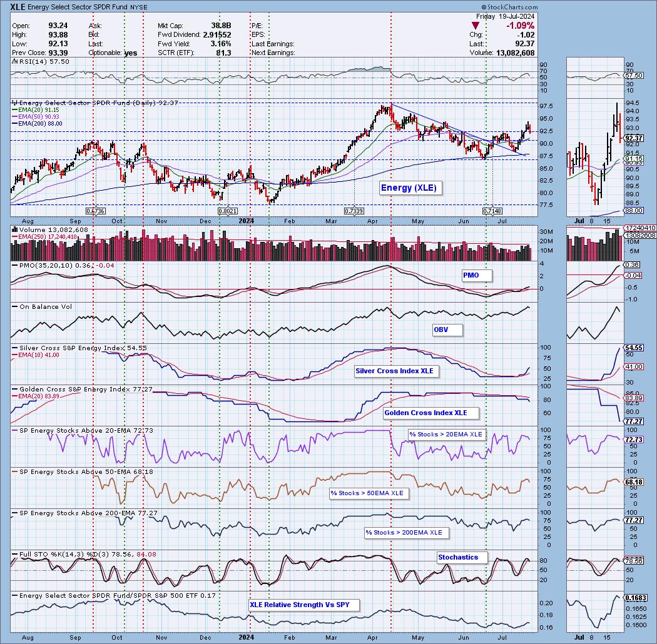Click 'SP Energy Stocks Above 20-EMA' label

click(x=82, y=430)
